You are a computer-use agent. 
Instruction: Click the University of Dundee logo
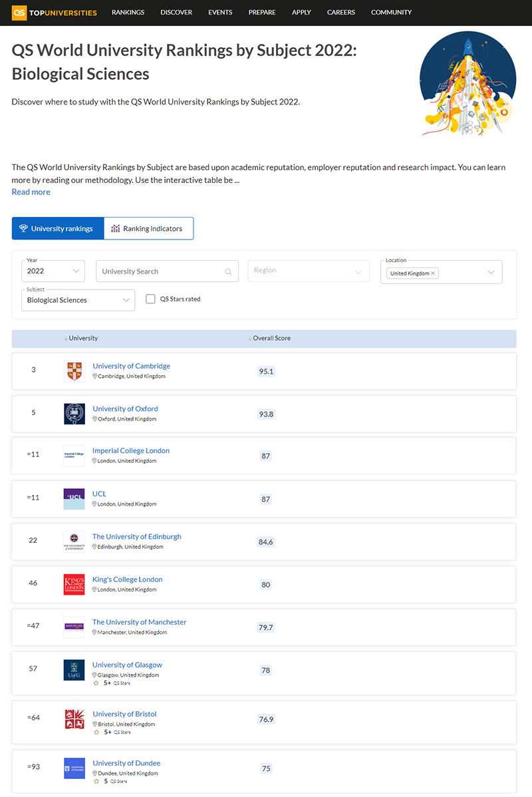pos(74,768)
